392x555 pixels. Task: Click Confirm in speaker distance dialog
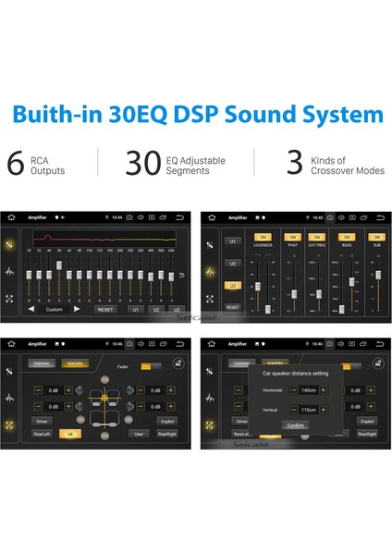(296, 425)
